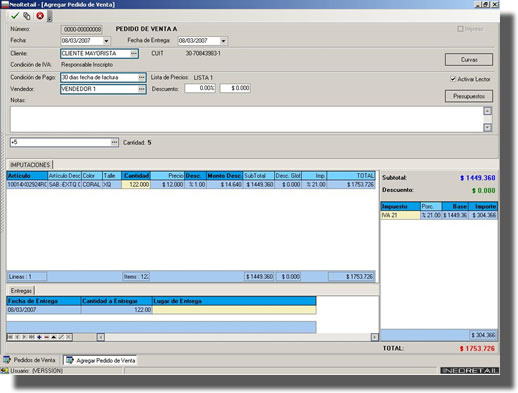The width and height of the screenshot is (518, 393).
Task: Click red minus delete-record navigator icon
Action: tap(46, 337)
